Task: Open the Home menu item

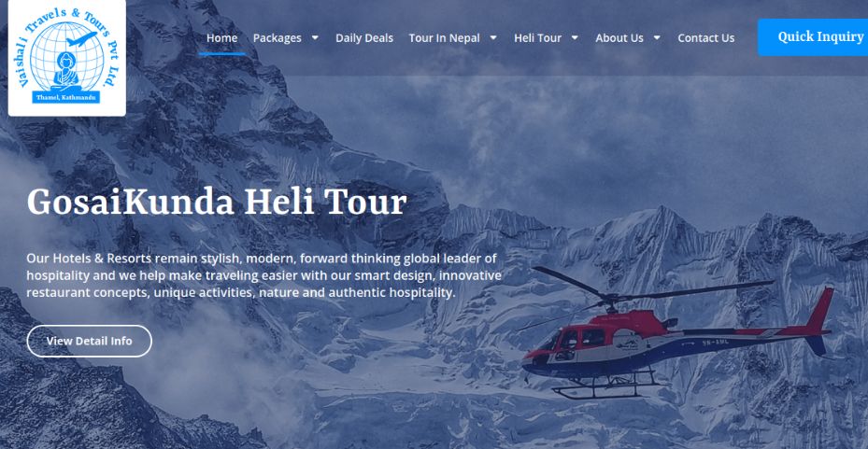Action: [222, 38]
